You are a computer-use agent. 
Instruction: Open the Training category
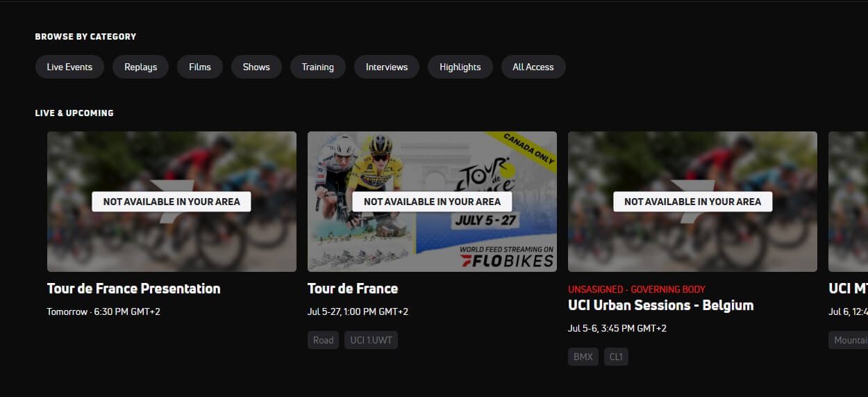[x=318, y=67]
